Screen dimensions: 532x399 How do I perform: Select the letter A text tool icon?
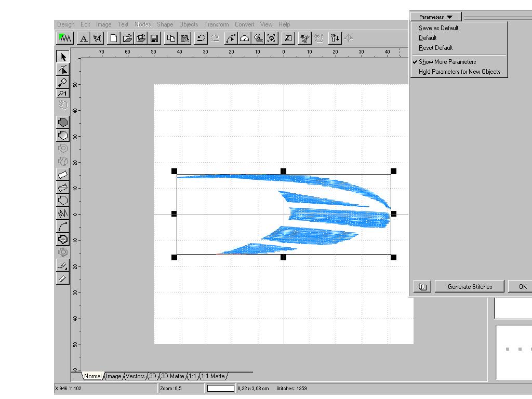click(84, 38)
